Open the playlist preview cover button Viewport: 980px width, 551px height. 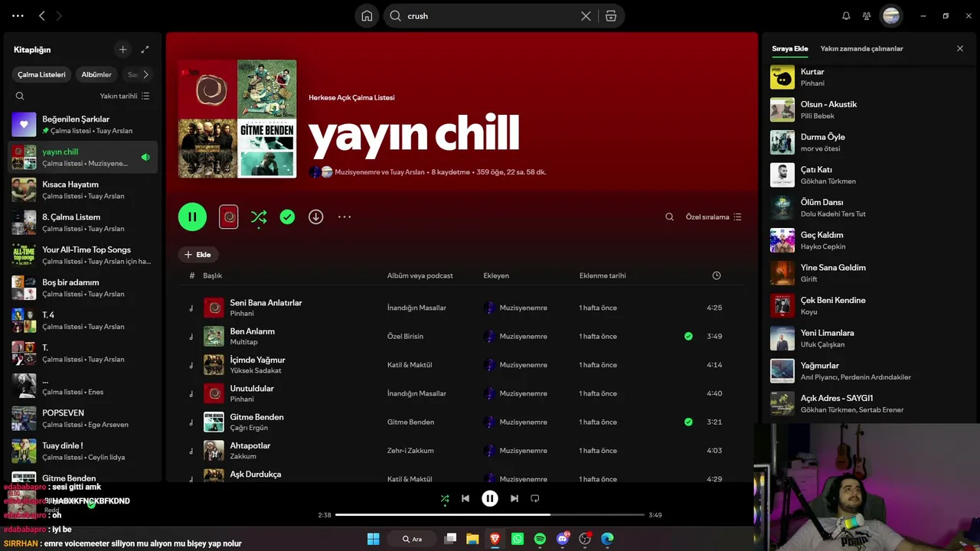coord(229,217)
